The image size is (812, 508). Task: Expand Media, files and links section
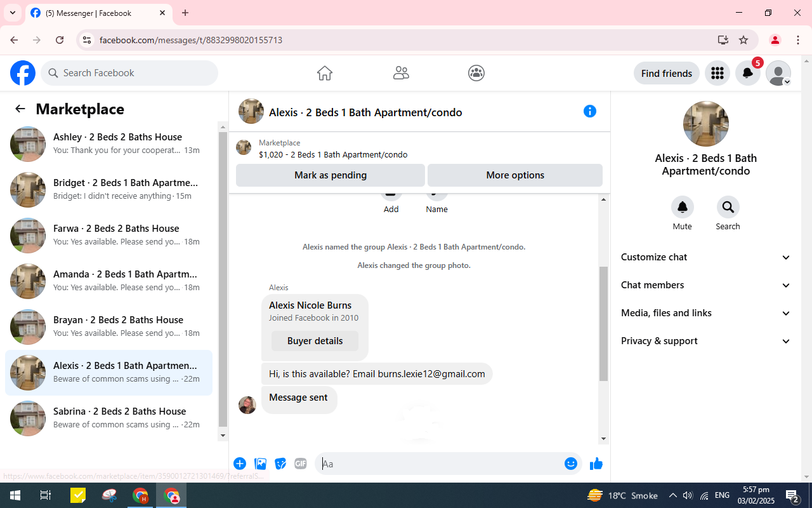(x=705, y=313)
